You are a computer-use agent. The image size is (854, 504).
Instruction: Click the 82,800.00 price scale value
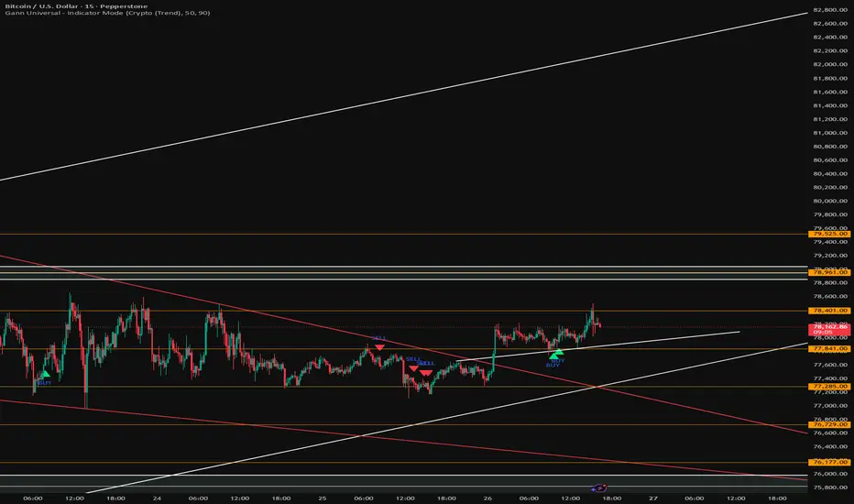(x=830, y=10)
